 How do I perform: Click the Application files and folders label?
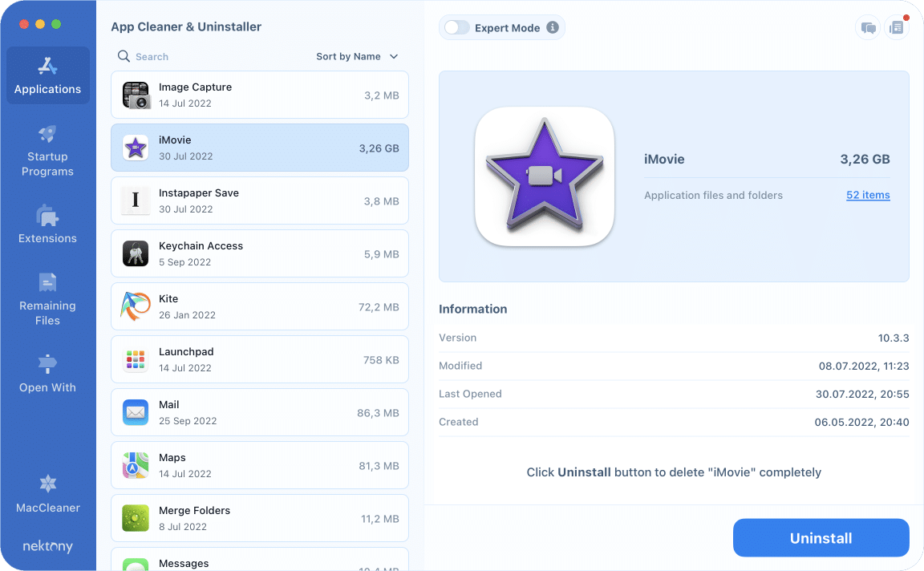tap(713, 195)
